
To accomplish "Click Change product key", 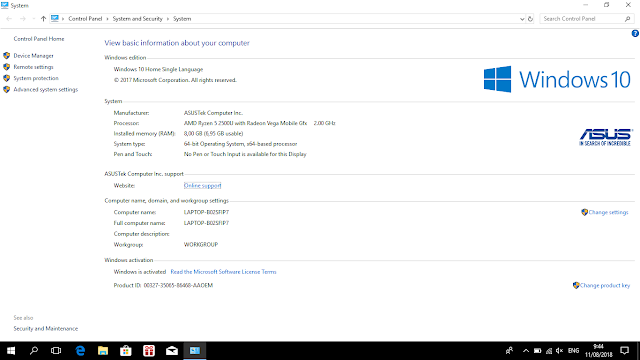I will [605, 285].
